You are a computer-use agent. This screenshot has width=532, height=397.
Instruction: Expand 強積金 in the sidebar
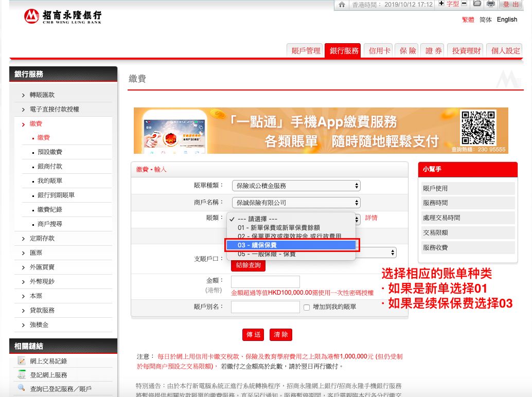pyautogui.click(x=39, y=325)
